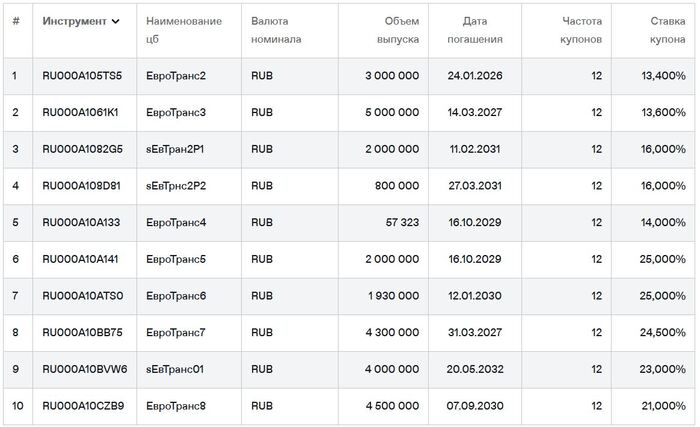Click the Наименование цб column header
Viewport: 700px width, 427px height.
[184, 30]
